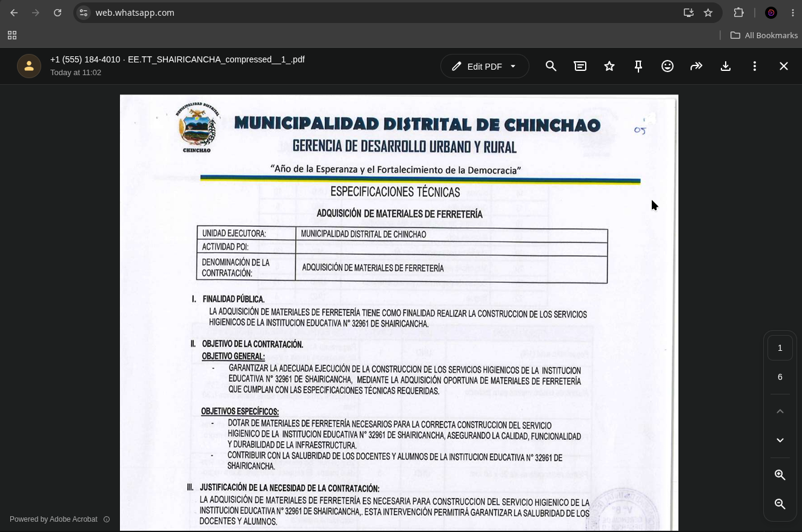802x532 pixels.
Task: Star this PDF message
Action: pos(609,66)
